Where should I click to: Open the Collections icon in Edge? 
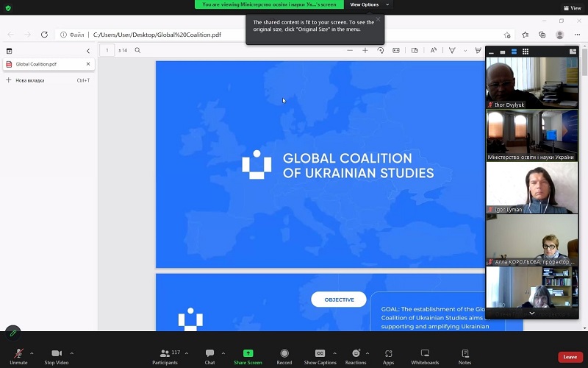coord(542,35)
